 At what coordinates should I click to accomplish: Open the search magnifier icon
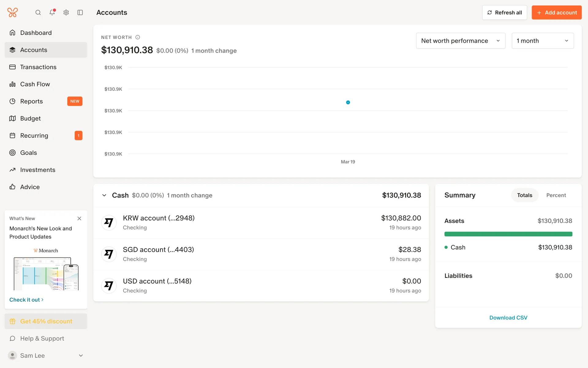38,13
